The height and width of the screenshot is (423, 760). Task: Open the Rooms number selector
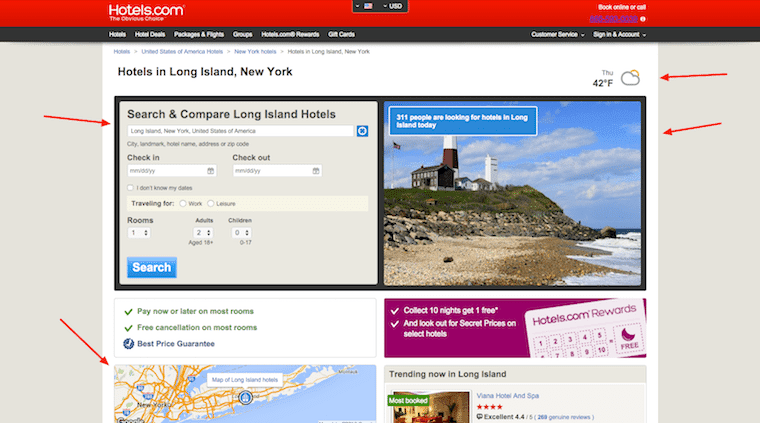coord(139,233)
